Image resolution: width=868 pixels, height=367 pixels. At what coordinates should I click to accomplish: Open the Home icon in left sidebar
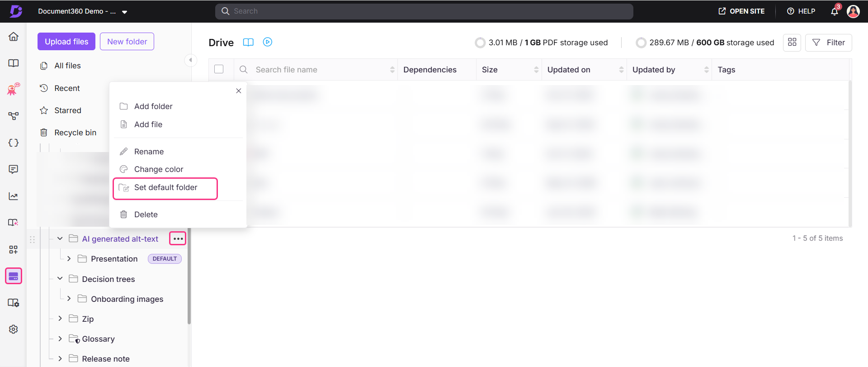[14, 37]
